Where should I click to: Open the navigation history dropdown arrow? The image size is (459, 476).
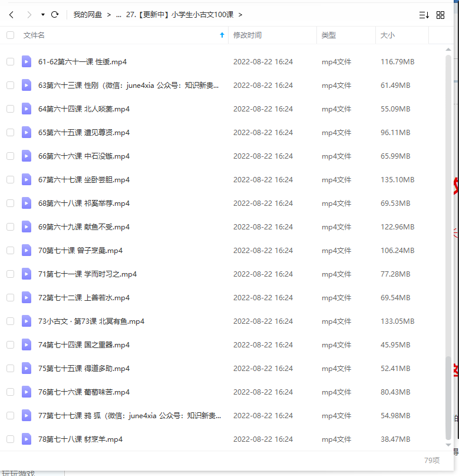42,15
